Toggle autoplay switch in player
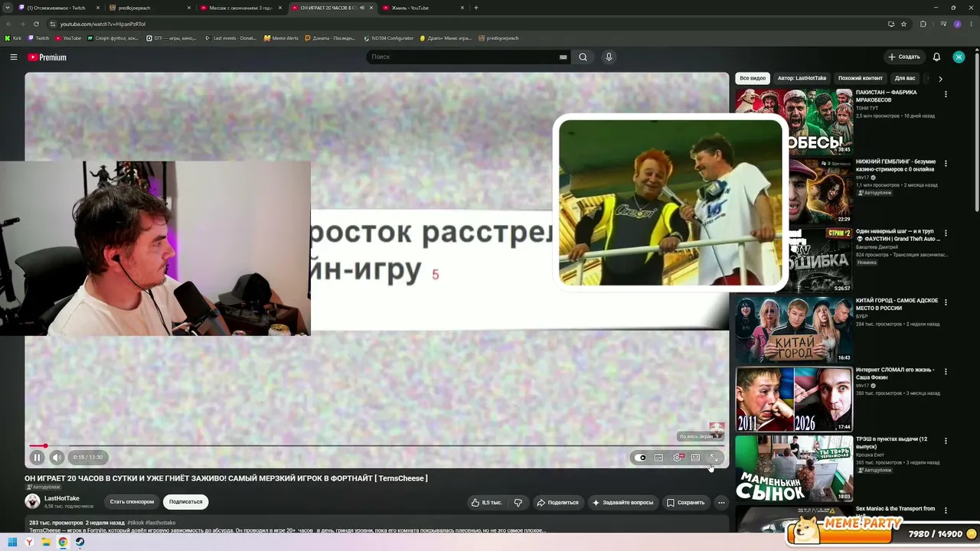The height and width of the screenshot is (551, 980). [x=641, y=458]
